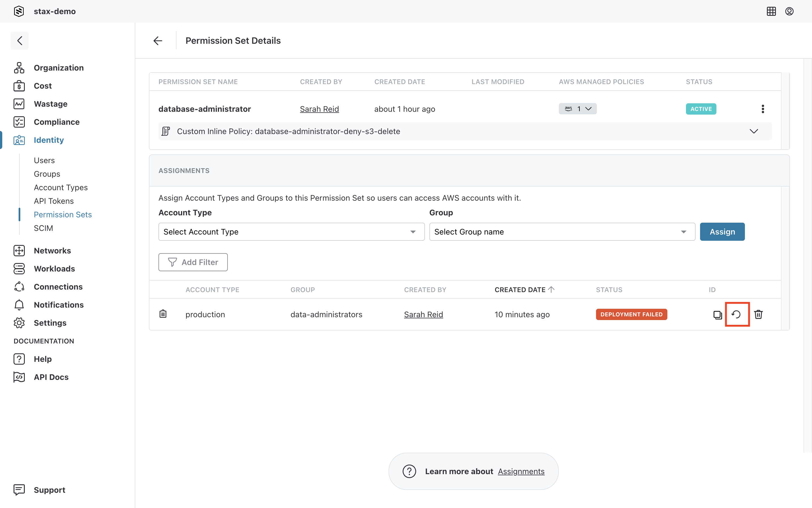
Task: Click the 10 minutes ago created date
Action: click(x=522, y=314)
